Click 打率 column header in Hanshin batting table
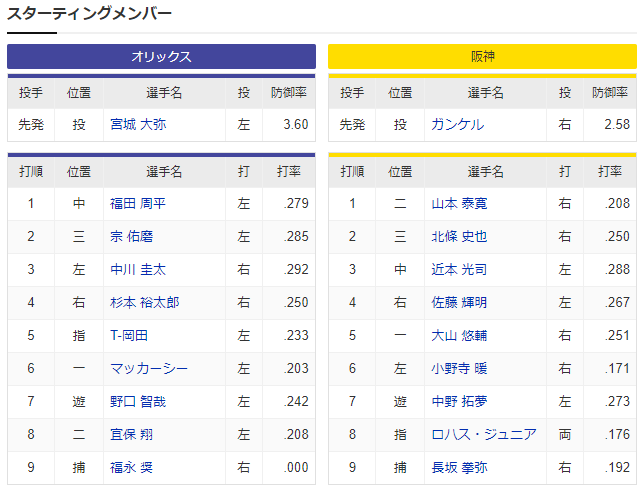 pos(610,172)
